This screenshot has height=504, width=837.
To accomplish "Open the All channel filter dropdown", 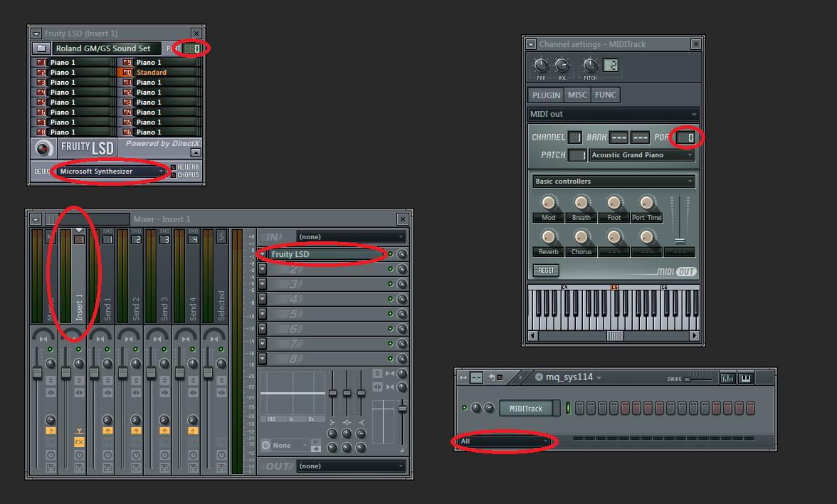I will (504, 441).
